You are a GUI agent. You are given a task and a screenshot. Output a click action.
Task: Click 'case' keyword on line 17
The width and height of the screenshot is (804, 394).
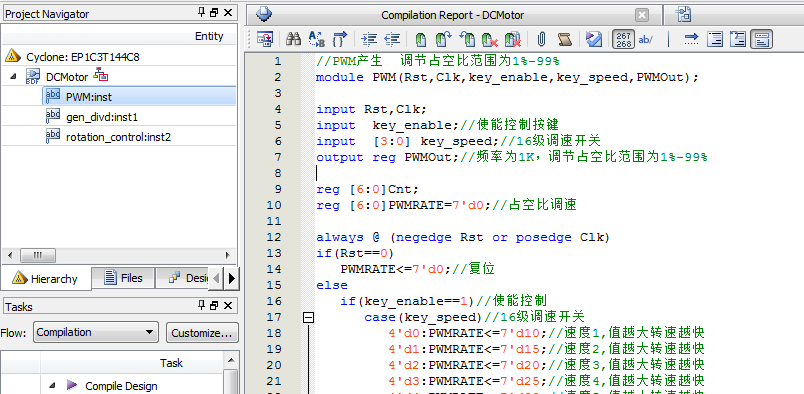379,318
